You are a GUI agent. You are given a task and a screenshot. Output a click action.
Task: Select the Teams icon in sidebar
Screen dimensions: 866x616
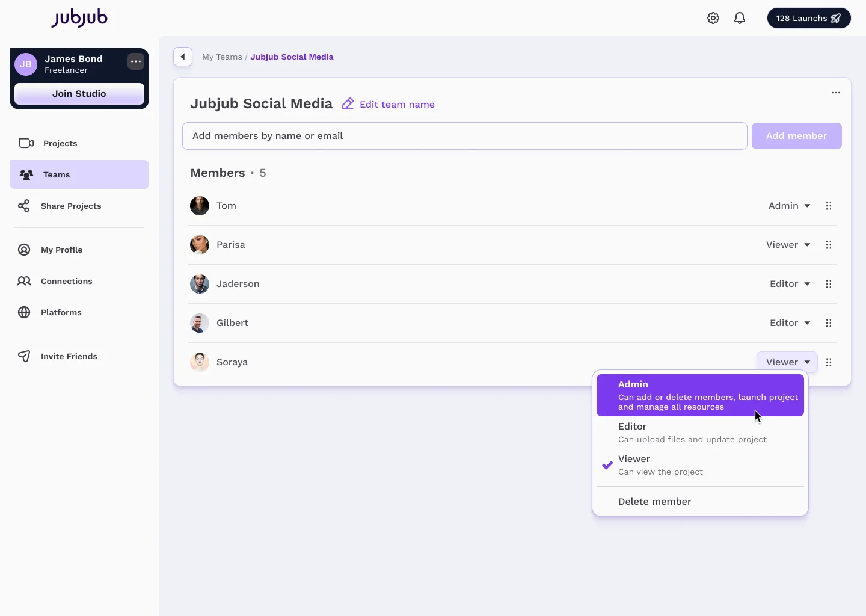[x=25, y=174]
